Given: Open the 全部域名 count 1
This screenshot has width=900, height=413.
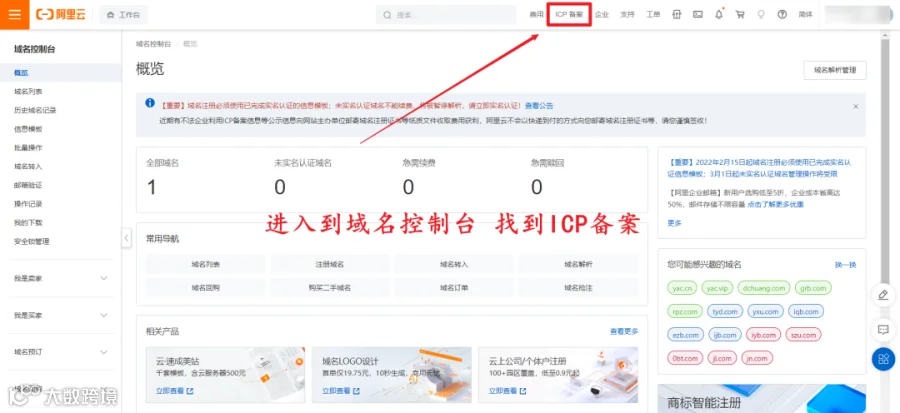Looking at the screenshot, I should point(152,187).
